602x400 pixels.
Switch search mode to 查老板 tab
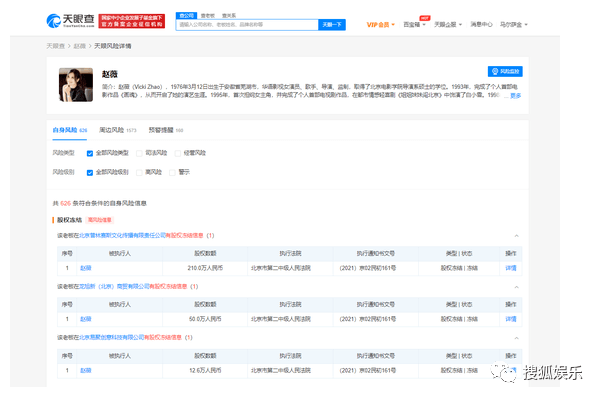(208, 16)
